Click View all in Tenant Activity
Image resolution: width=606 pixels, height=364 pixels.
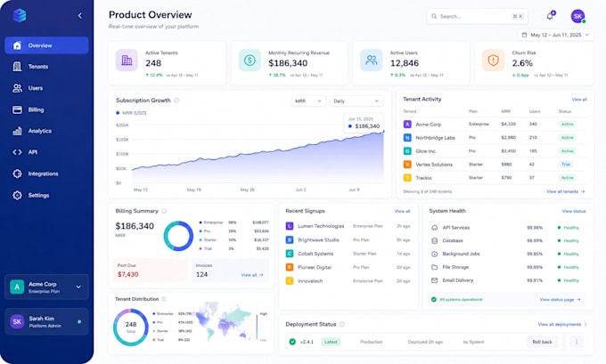point(579,100)
